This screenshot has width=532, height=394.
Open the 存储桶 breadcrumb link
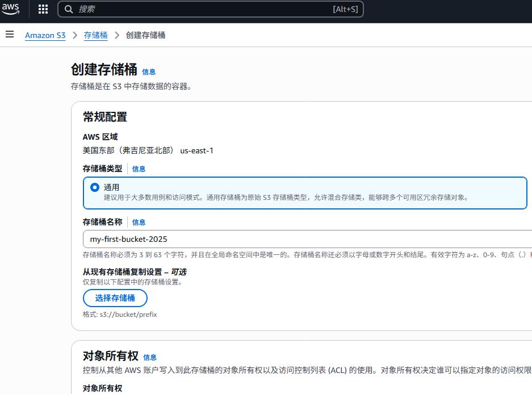[95, 35]
